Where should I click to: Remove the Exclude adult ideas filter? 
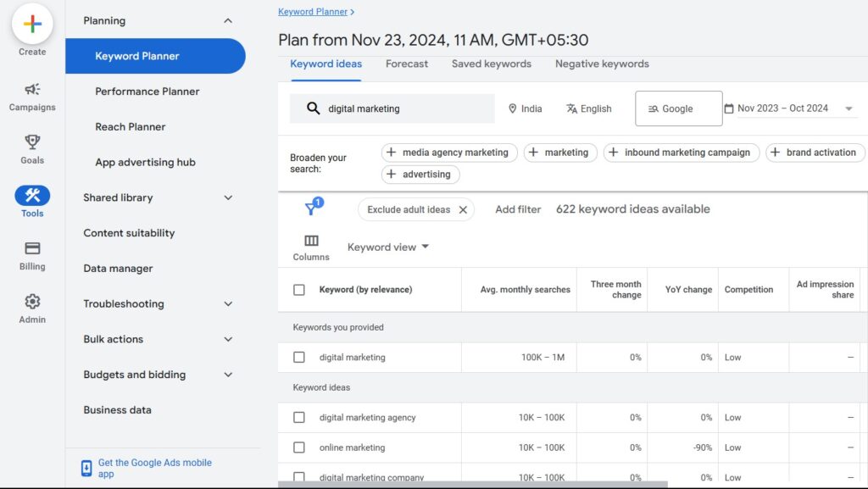463,209
